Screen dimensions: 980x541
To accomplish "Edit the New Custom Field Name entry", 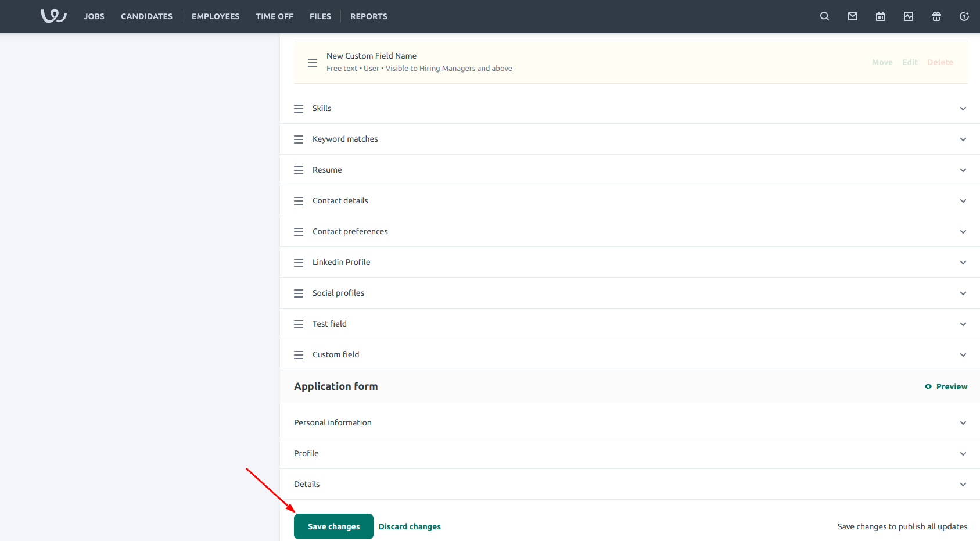I will [x=909, y=62].
